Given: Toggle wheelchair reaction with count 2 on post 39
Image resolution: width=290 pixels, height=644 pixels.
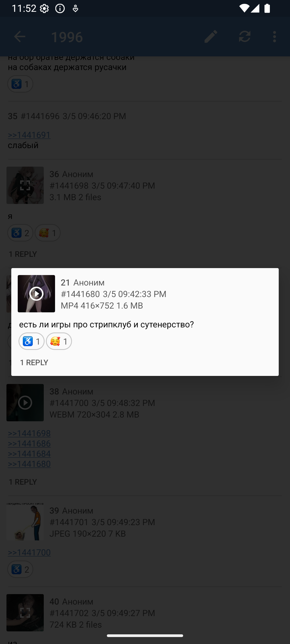Looking at the screenshot, I should pyautogui.click(x=20, y=569).
